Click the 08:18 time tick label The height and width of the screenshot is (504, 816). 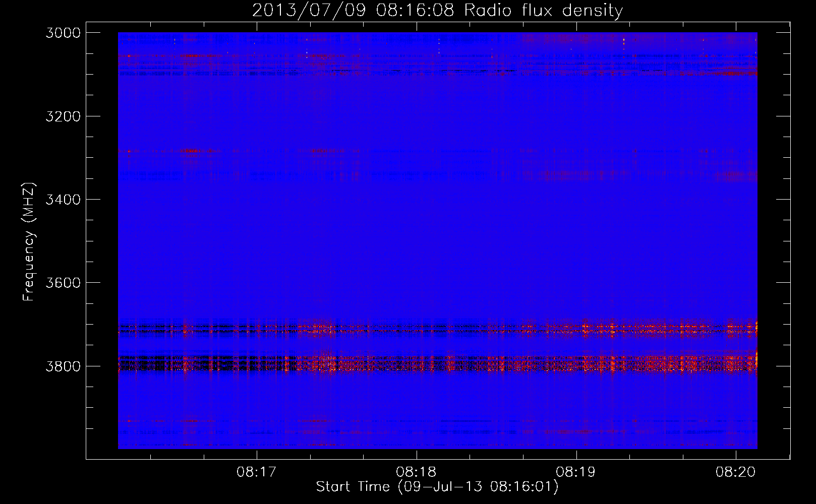(416, 472)
